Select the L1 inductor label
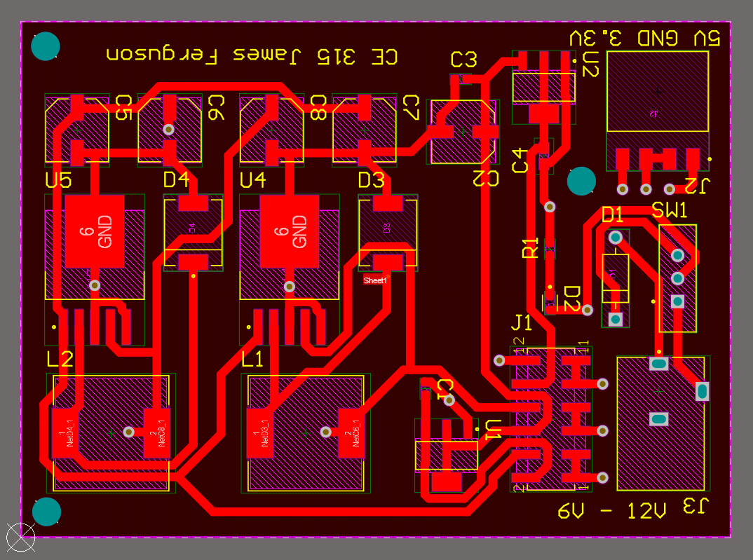 (x=252, y=359)
